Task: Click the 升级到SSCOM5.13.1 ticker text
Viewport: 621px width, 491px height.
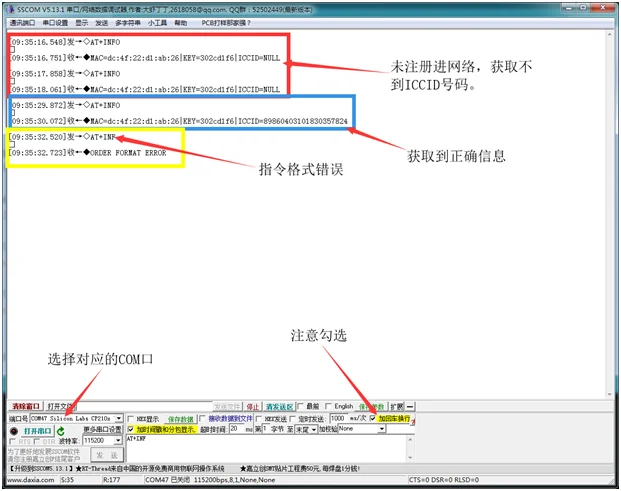Action: pyautogui.click(x=41, y=469)
